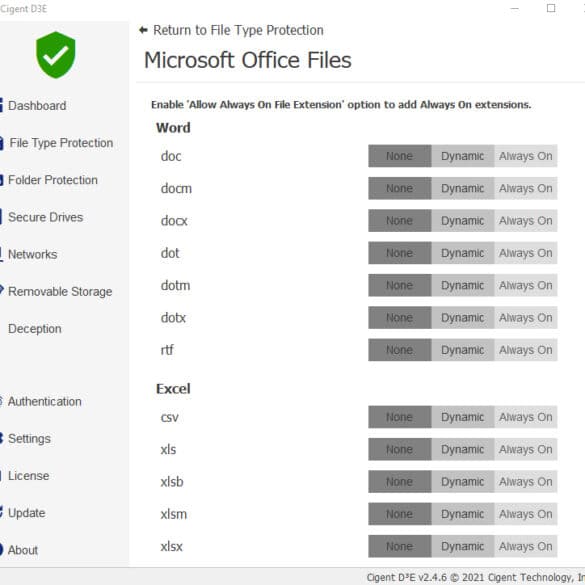The image size is (585, 585).
Task: Set docx to Always On
Action: coord(526,220)
